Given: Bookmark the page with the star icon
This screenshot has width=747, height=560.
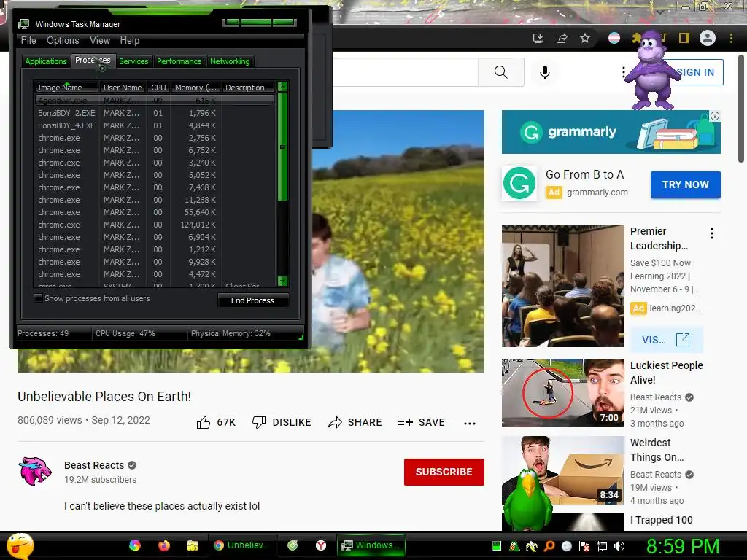Looking at the screenshot, I should click(585, 38).
